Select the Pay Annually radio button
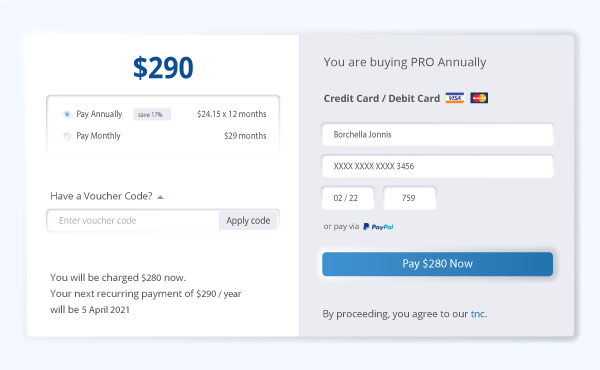The width and height of the screenshot is (600, 370). tap(67, 114)
